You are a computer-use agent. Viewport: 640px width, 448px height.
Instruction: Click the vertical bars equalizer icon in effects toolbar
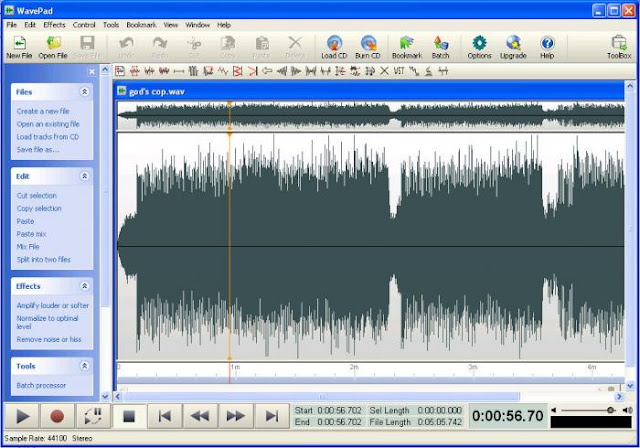[x=193, y=71]
